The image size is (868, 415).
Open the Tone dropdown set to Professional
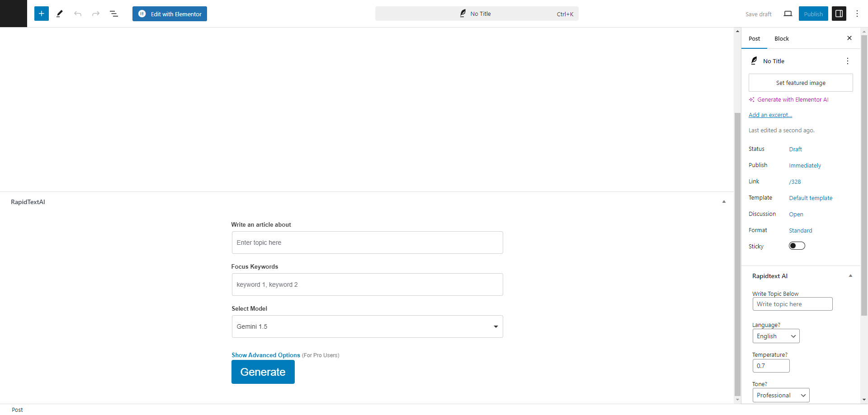pyautogui.click(x=781, y=395)
